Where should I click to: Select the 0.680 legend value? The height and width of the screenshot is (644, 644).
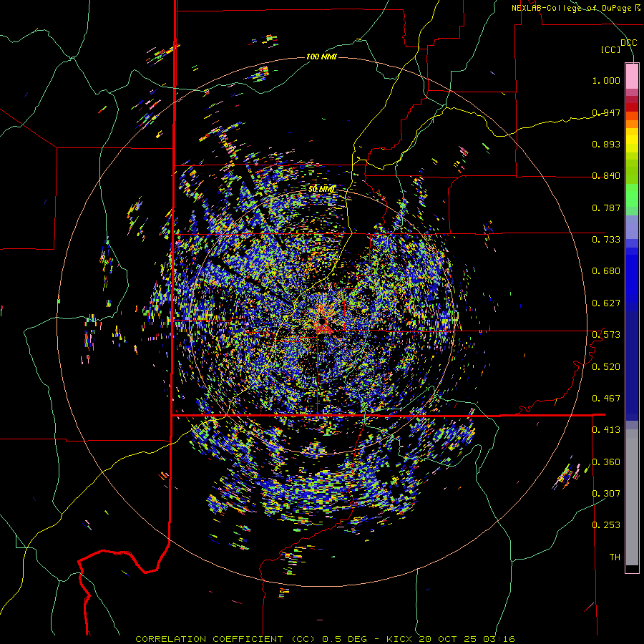(x=606, y=271)
